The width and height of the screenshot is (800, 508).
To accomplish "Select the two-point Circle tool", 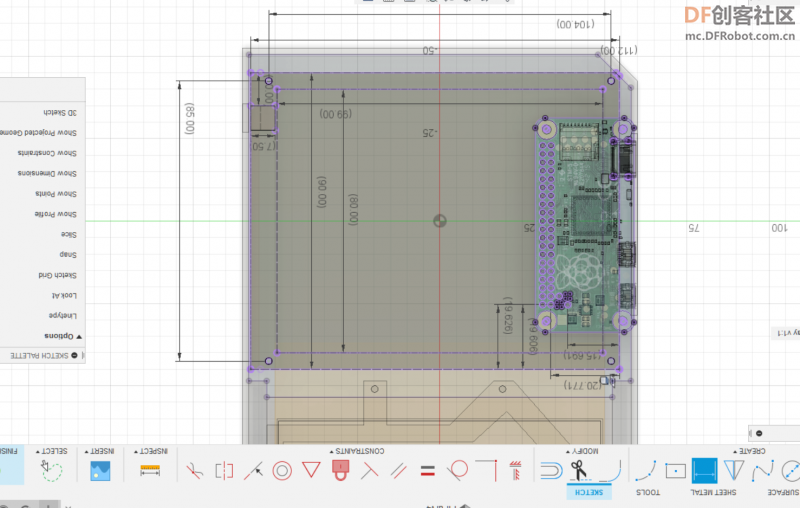I will pyautogui.click(x=791, y=470).
